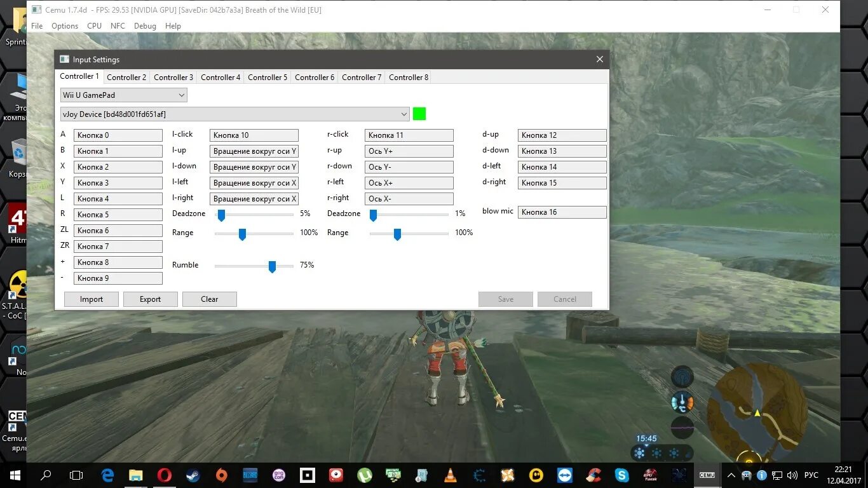
Task: Select the A button mapping field
Action: 118,135
